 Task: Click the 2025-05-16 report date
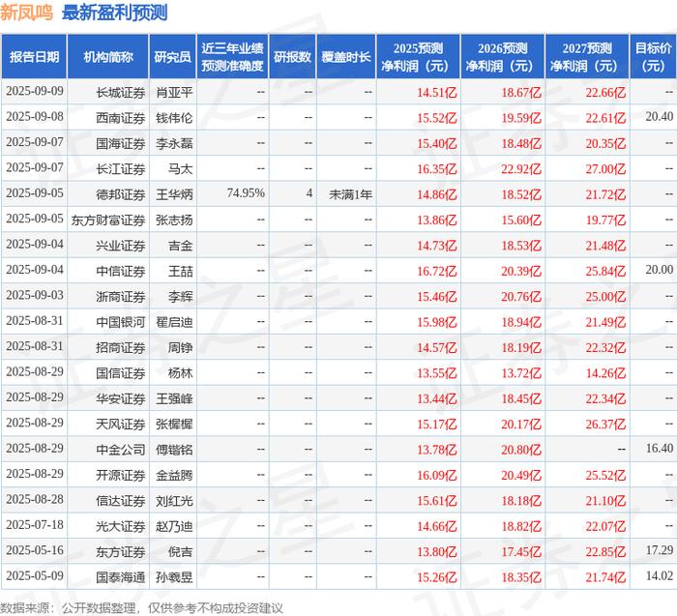[35, 550]
